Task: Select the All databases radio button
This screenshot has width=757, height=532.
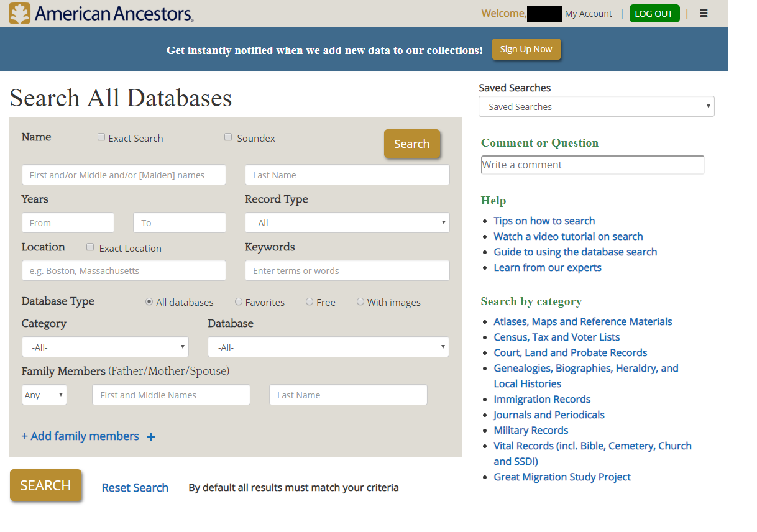Action: coord(149,302)
